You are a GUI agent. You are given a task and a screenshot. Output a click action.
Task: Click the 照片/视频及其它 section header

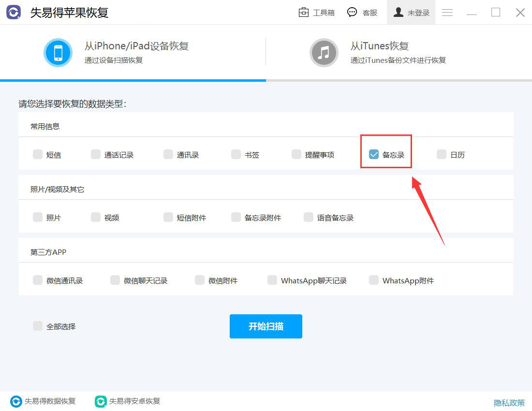pyautogui.click(x=57, y=189)
